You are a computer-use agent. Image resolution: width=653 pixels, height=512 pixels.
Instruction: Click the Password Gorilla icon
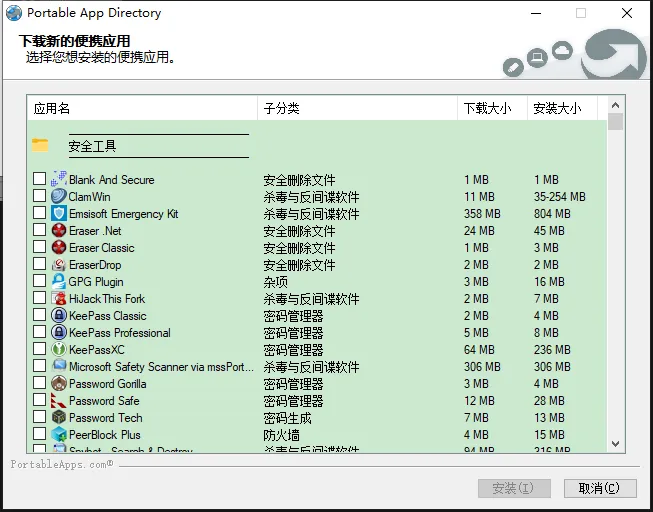59,383
